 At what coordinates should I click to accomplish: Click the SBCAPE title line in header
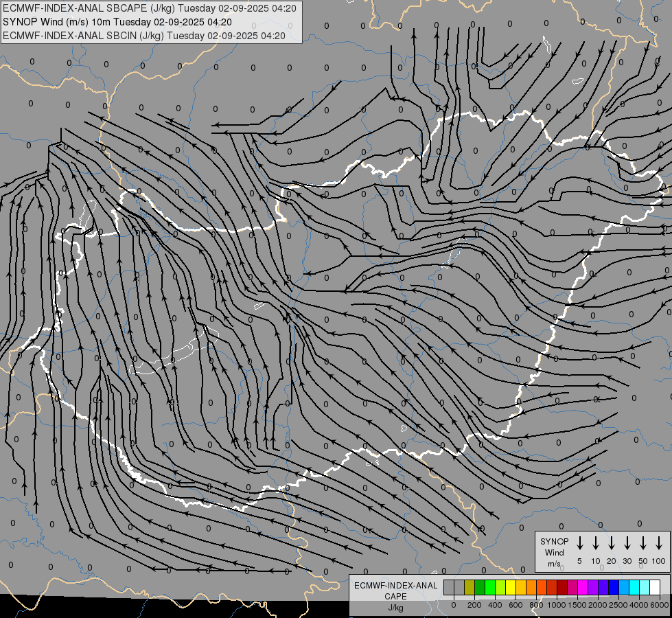click(150, 8)
